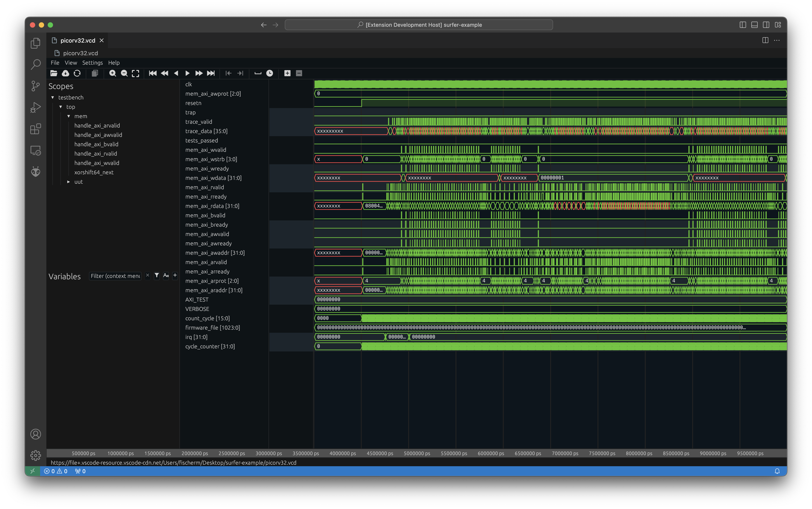Expand the uut scope in the tree

(69, 181)
